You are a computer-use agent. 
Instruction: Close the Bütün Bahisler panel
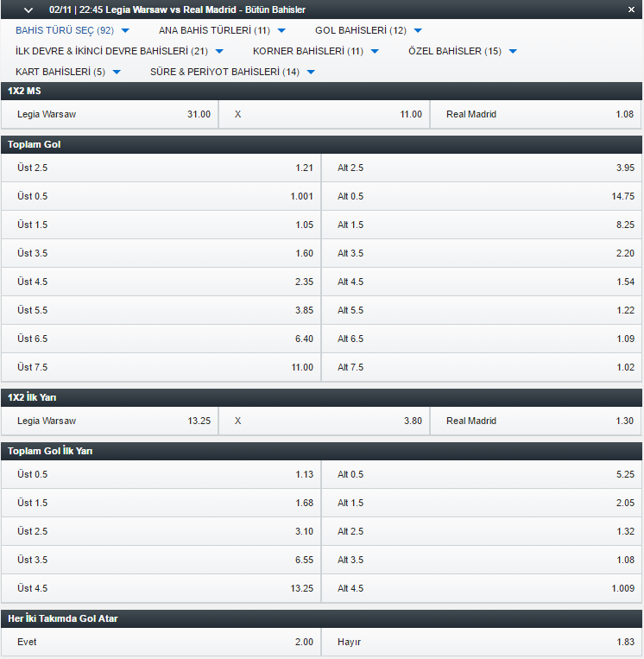(x=631, y=10)
